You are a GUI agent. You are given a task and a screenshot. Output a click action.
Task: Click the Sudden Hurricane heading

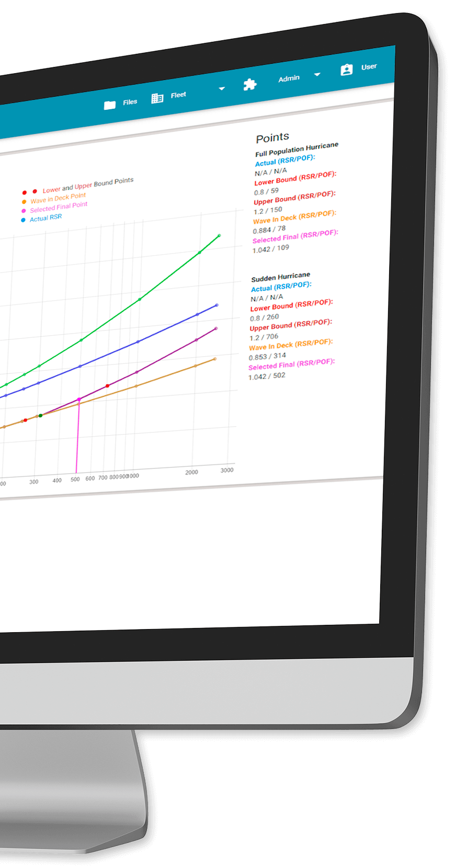point(280,277)
